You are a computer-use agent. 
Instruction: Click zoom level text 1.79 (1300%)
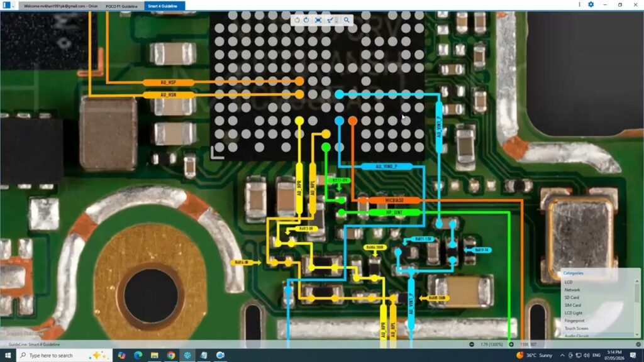click(x=492, y=344)
